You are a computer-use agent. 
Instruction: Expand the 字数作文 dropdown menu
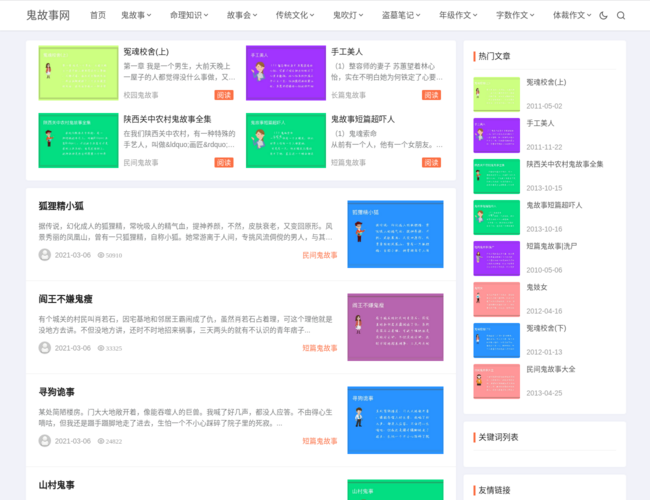pos(516,15)
